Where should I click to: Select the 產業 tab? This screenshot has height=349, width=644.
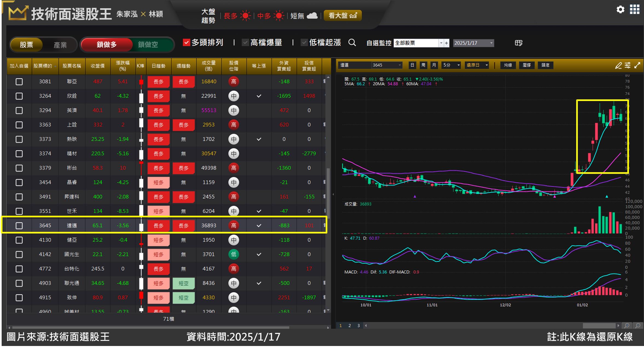(x=60, y=45)
